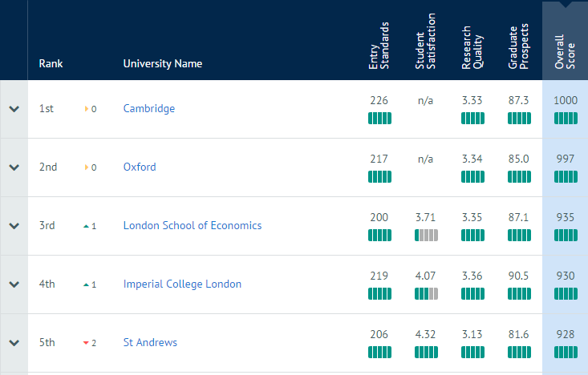Sort by Research Quality column header
588x375 pixels.
pos(472,47)
